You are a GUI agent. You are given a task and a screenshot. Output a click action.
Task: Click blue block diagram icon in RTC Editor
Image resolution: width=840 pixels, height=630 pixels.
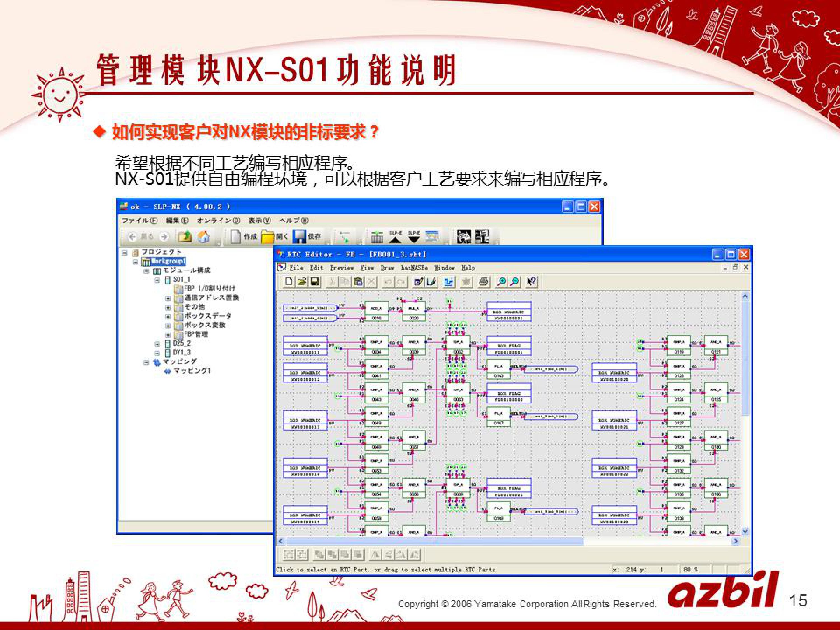pyautogui.click(x=449, y=281)
